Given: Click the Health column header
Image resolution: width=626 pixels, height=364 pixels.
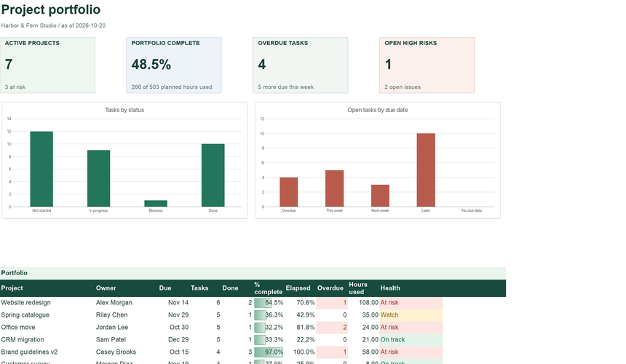Looking at the screenshot, I should pos(390,288).
